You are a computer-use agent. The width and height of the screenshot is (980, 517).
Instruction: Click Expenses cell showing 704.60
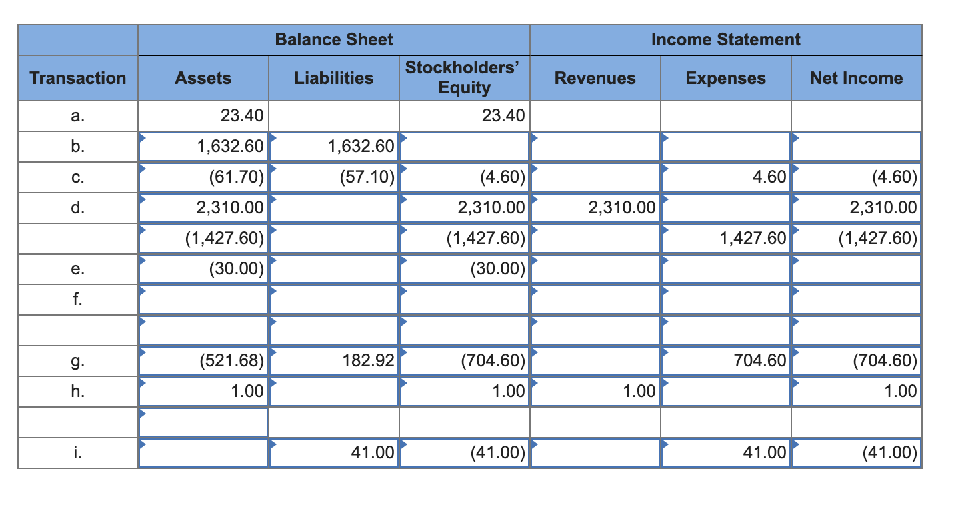point(725,360)
